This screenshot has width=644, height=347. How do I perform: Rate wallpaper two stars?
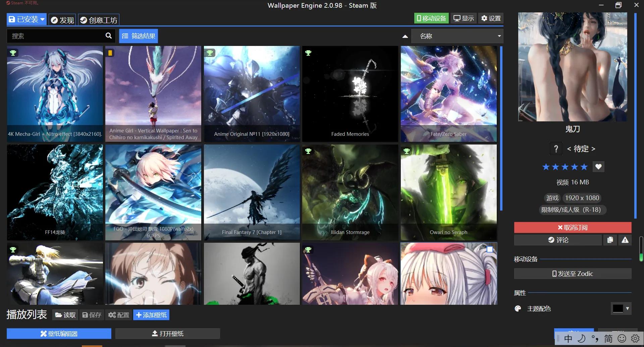pyautogui.click(x=555, y=167)
